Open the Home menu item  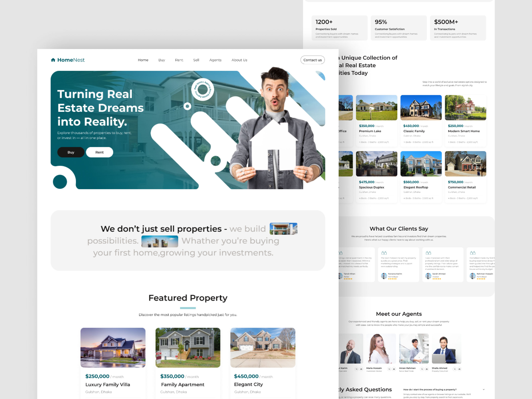coord(143,60)
